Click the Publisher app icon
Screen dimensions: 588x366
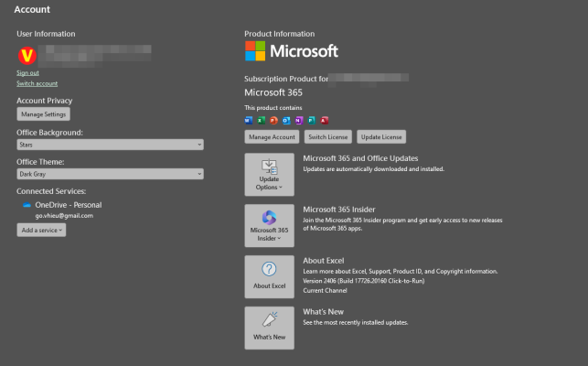[x=312, y=121]
